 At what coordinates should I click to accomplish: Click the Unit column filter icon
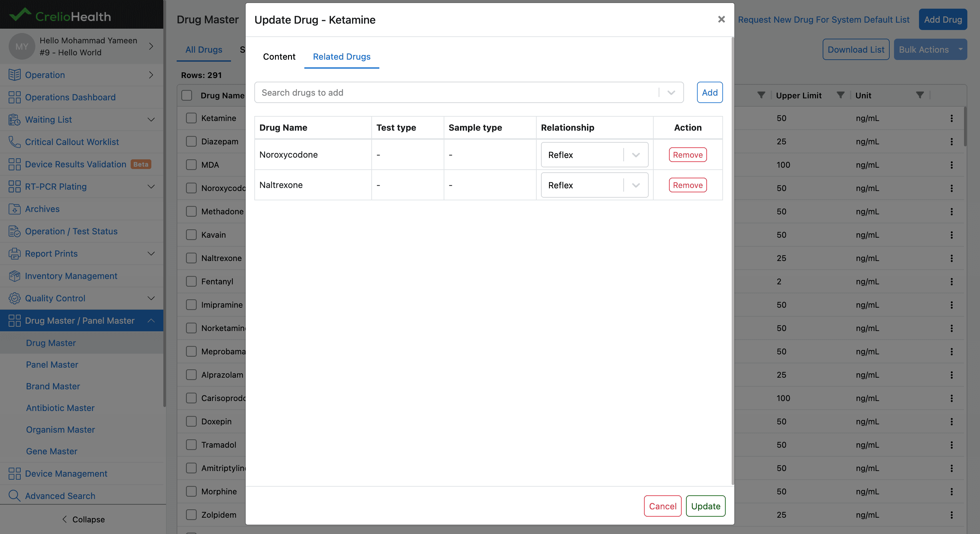point(920,95)
